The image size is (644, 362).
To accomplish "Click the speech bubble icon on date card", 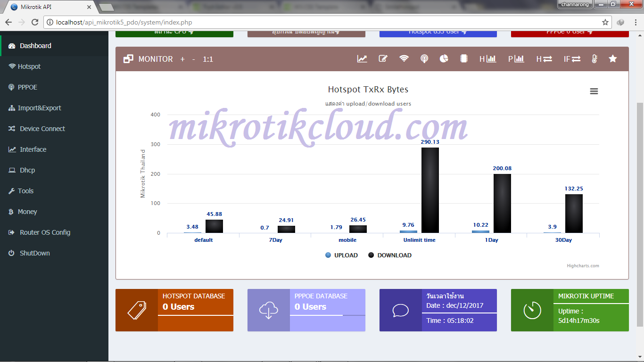I will tap(401, 310).
